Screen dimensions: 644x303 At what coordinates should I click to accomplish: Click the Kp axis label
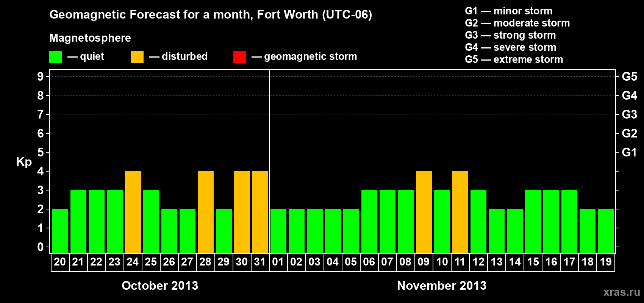point(24,162)
